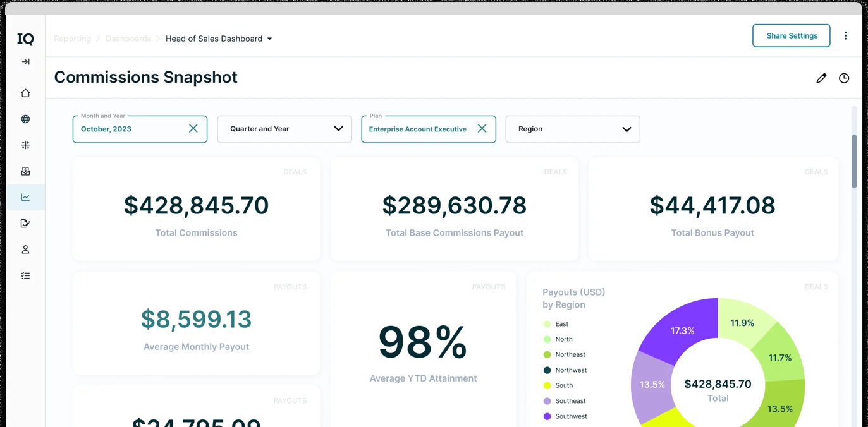
Task: Click the Payouts (USD) by Region title
Action: coord(574,298)
